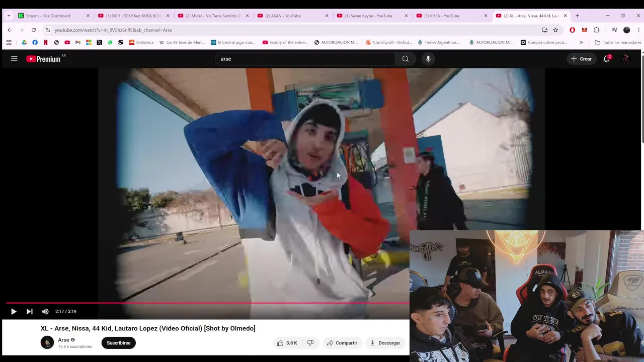644x362 pixels.
Task: Click the browser address bar URL
Action: pos(113,30)
